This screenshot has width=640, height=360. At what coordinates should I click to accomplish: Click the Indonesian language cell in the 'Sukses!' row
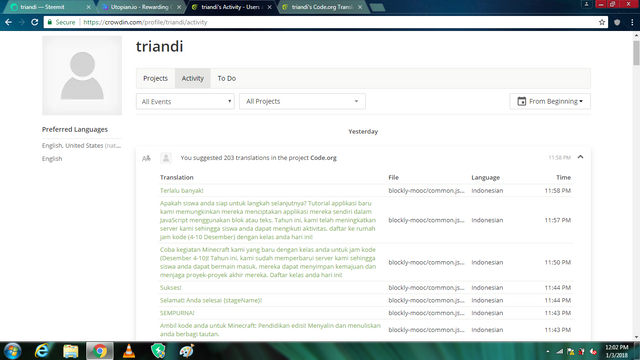[x=487, y=288]
